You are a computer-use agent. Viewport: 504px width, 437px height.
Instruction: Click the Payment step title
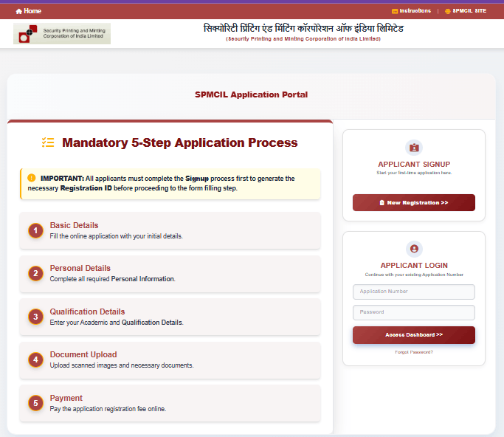tap(66, 398)
